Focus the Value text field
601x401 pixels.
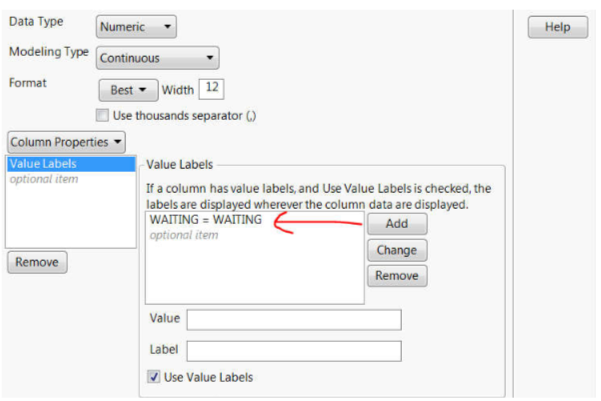click(293, 319)
